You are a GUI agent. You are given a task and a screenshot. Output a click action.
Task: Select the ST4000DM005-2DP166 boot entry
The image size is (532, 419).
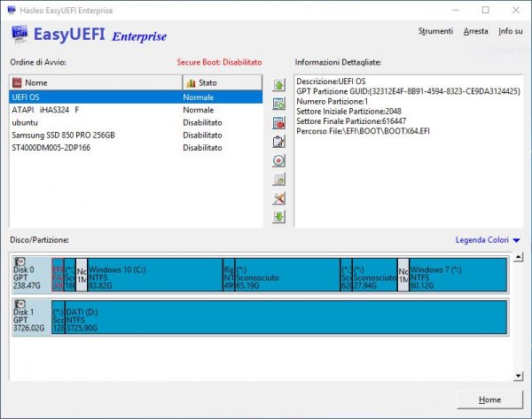136,148
